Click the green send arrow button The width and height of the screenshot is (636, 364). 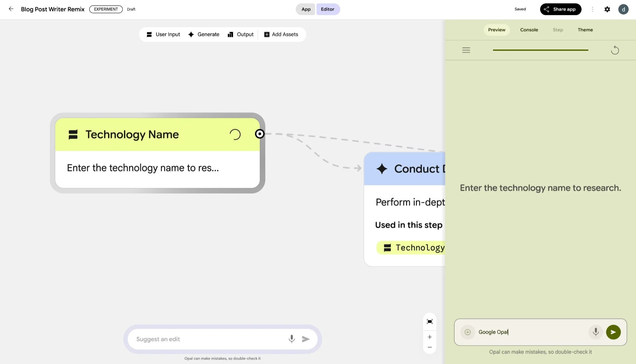(x=613, y=332)
